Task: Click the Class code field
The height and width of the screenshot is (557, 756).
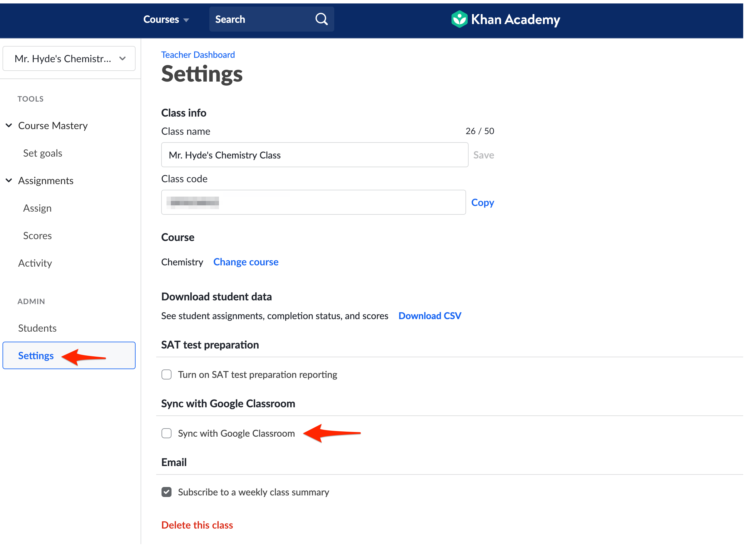Action: pos(313,202)
